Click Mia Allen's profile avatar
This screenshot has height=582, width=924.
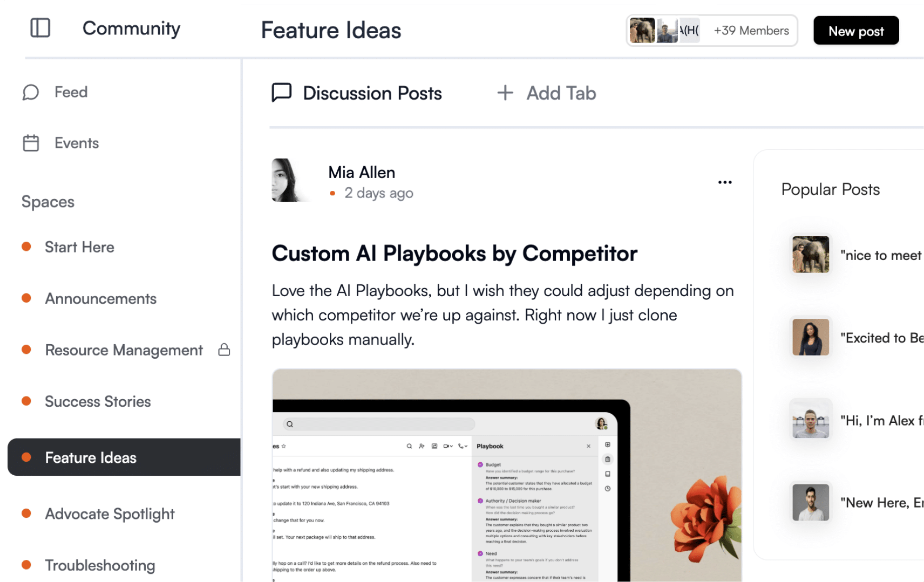(x=290, y=180)
